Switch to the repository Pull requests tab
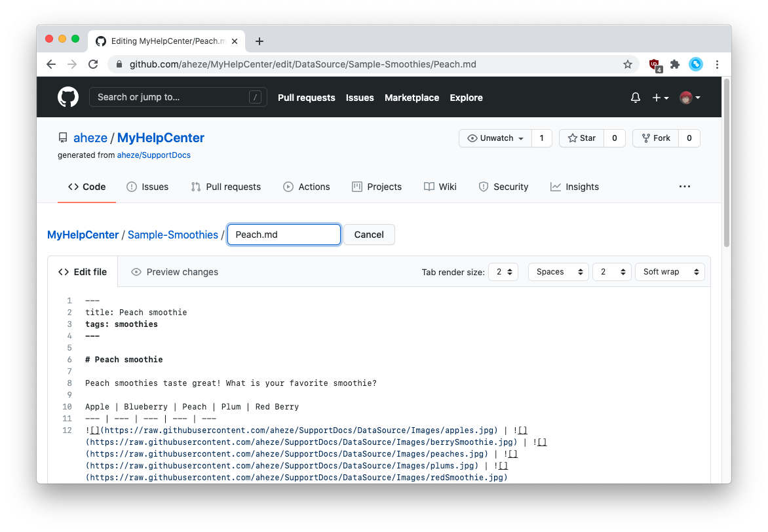 tap(226, 187)
